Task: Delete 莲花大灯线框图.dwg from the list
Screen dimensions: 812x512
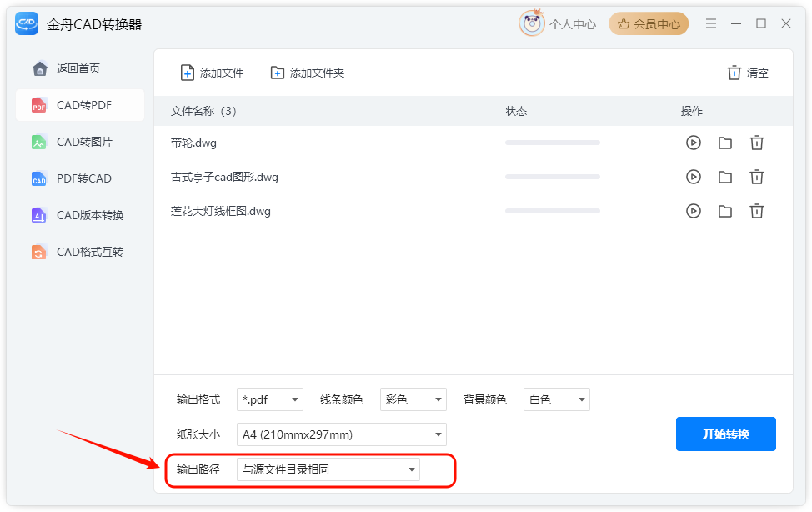Action: point(757,212)
